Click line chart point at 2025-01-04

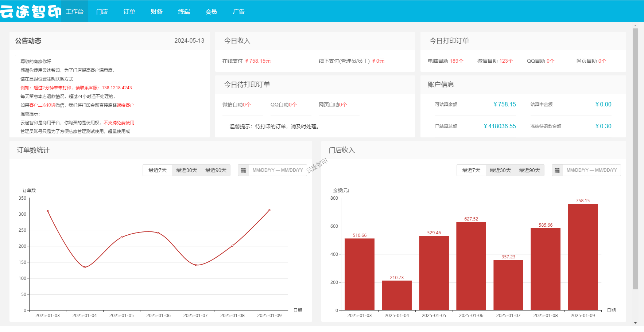(x=85, y=267)
